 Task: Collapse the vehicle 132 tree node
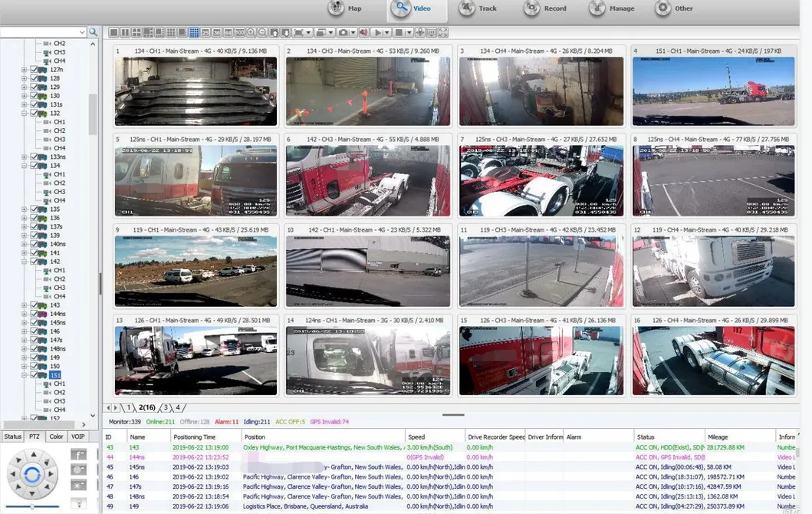25,114
